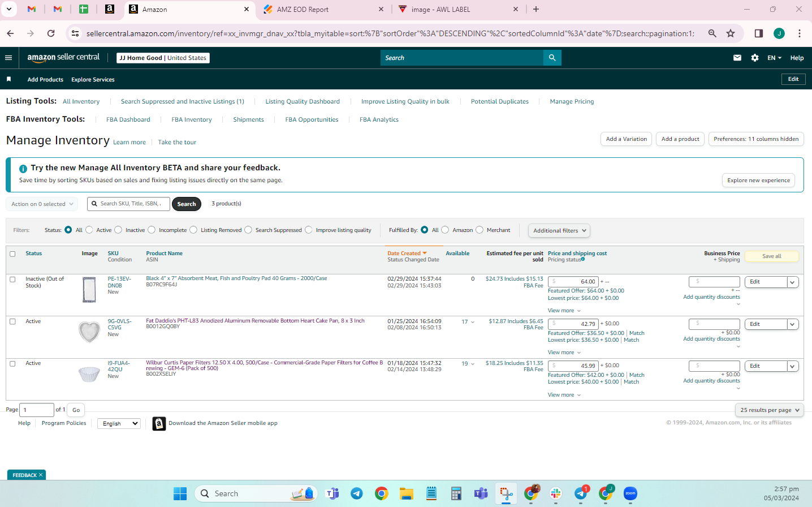The width and height of the screenshot is (812, 507).
Task: Go back with the browser back arrow
Action: 10,33
